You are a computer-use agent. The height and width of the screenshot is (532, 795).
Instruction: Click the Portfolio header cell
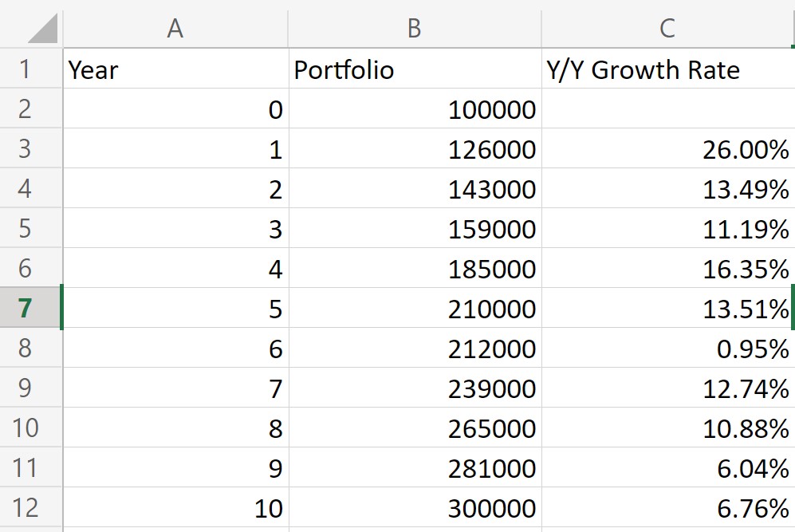pyautogui.click(x=415, y=69)
